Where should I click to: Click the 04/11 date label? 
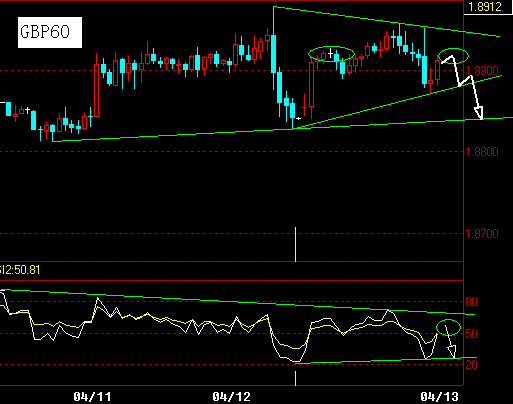click(x=92, y=397)
